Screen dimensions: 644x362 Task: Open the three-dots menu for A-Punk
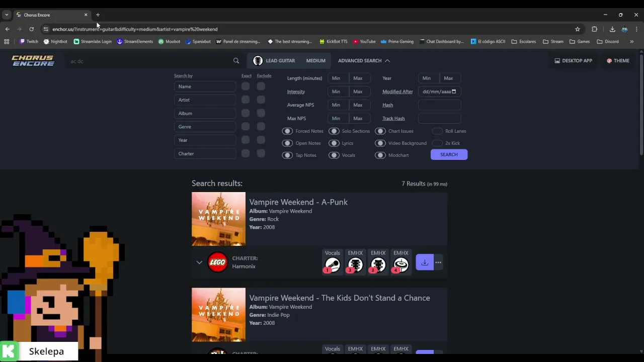click(438, 262)
